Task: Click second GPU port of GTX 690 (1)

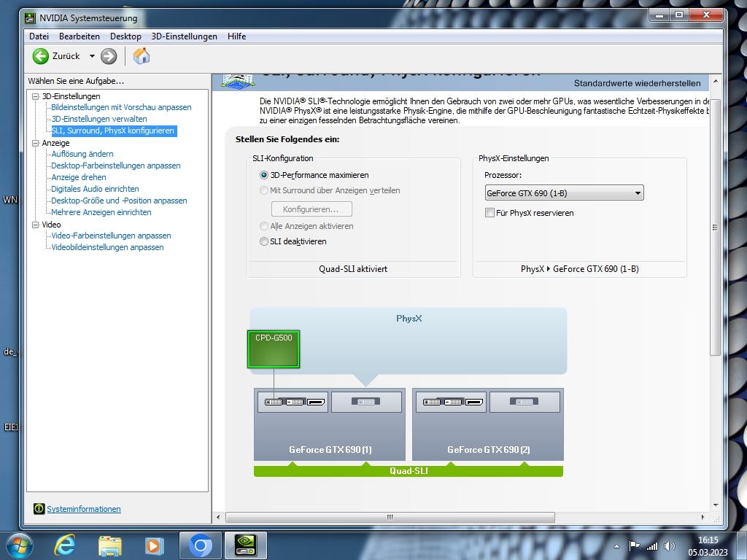Action: (x=366, y=402)
